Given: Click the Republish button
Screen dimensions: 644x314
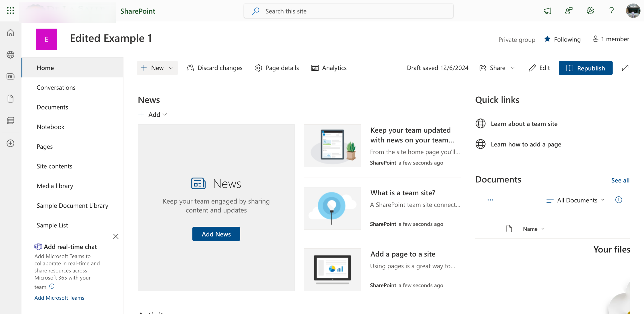Looking at the screenshot, I should [x=585, y=68].
